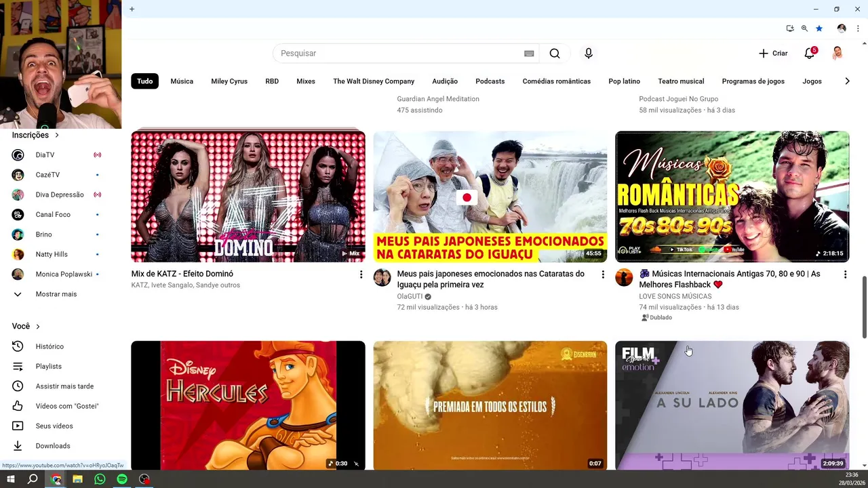
Task: Open the on-screen keyboard icon in search box
Action: pos(529,54)
